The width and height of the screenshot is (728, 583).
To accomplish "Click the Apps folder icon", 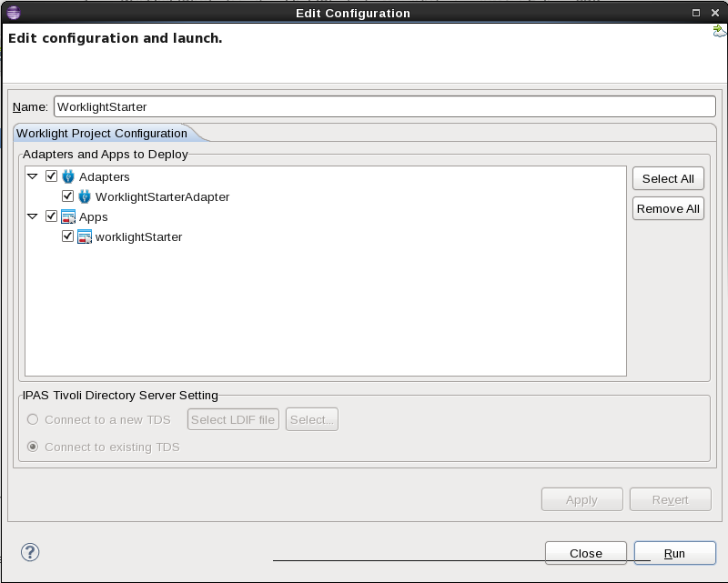I will point(68,216).
